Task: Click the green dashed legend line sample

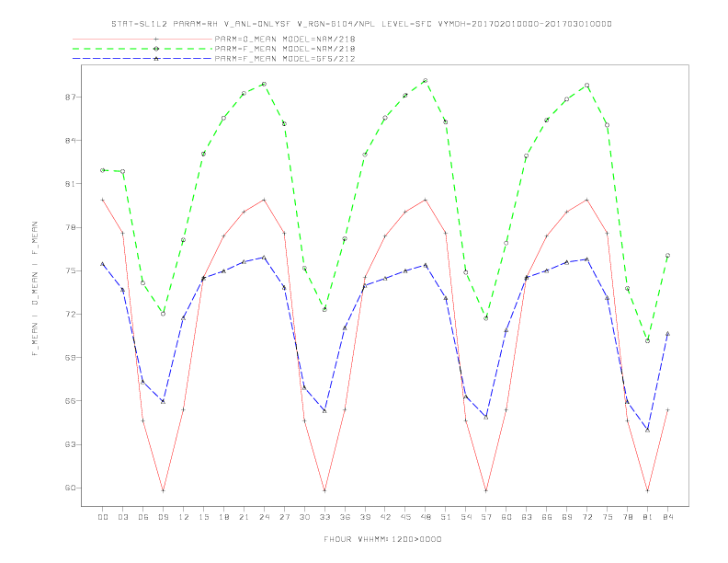Action: (x=142, y=49)
